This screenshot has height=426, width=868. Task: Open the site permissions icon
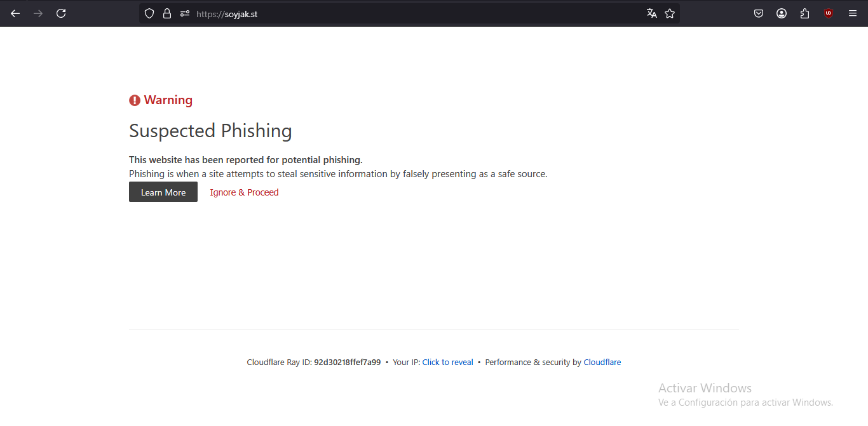pos(185,13)
